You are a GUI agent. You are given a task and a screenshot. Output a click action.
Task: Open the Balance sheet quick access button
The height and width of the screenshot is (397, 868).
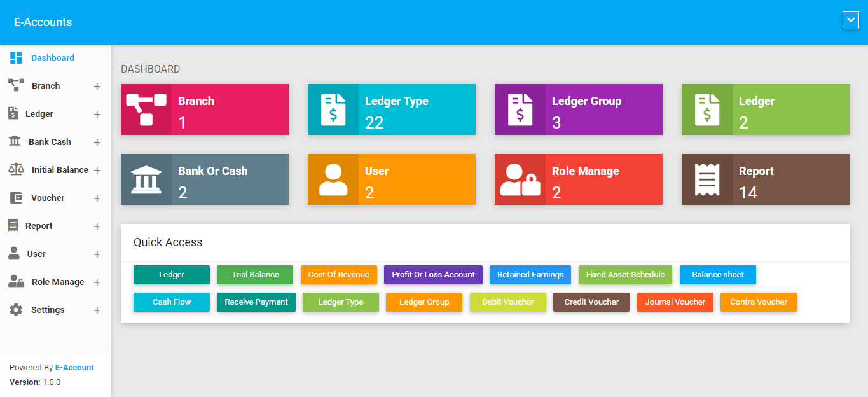[717, 275]
